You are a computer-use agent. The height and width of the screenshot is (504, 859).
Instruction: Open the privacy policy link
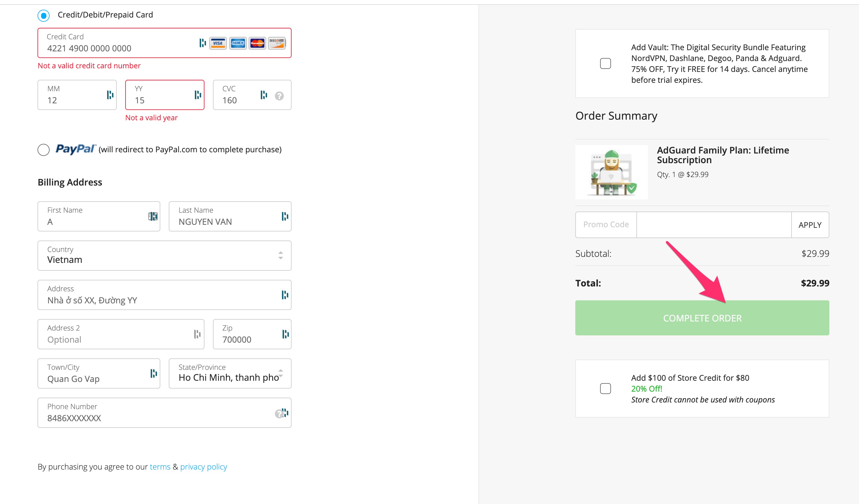(204, 467)
